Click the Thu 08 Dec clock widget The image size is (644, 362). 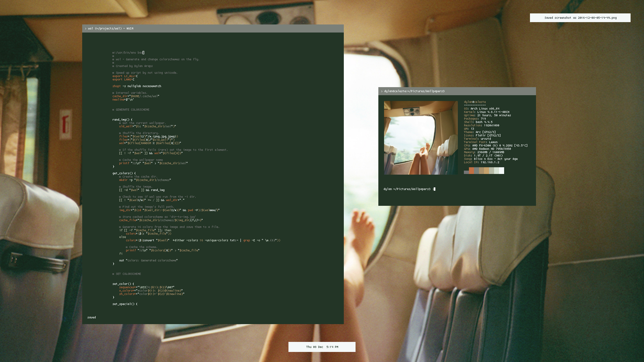pos(322,347)
